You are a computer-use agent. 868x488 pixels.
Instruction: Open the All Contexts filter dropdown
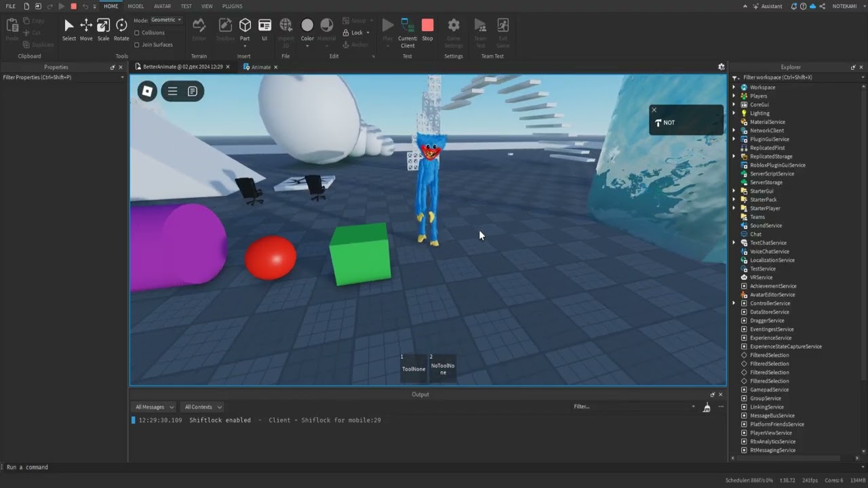203,407
